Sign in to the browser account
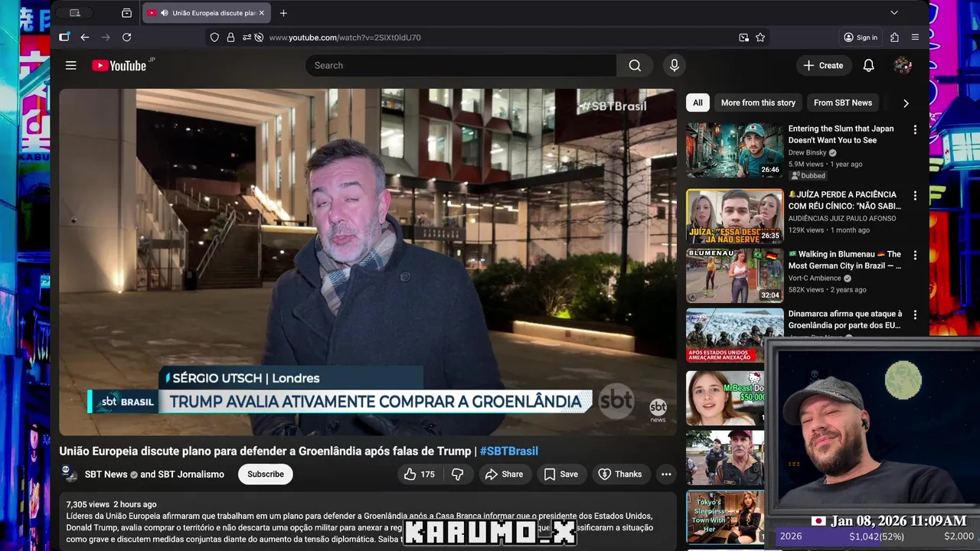 coord(861,37)
